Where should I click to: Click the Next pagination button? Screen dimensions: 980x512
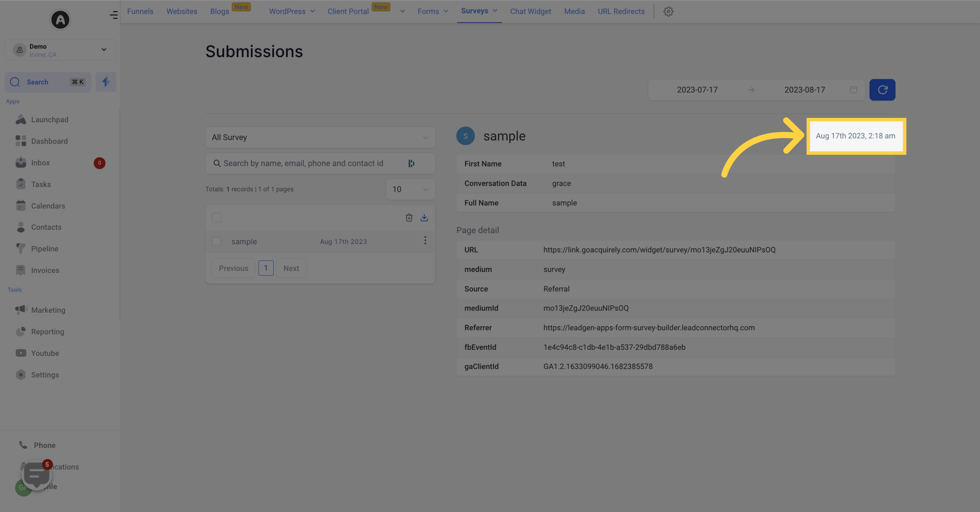click(x=291, y=267)
